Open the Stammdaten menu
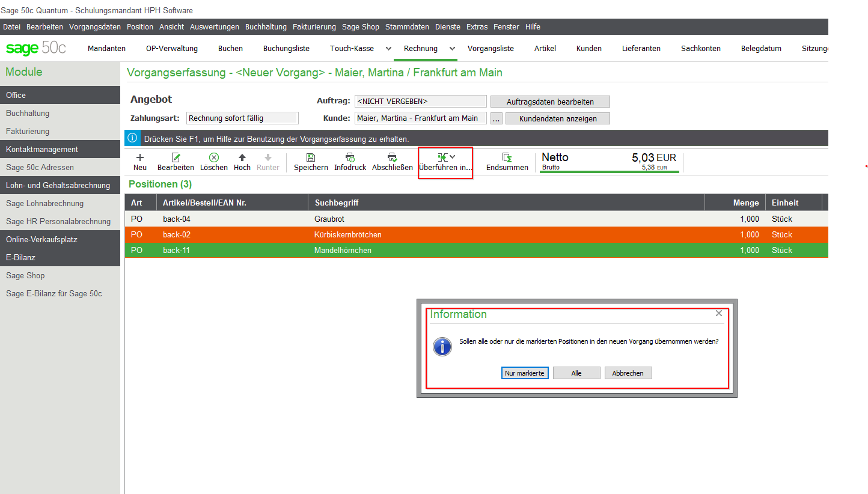Image resolution: width=868 pixels, height=494 pixels. (x=407, y=27)
